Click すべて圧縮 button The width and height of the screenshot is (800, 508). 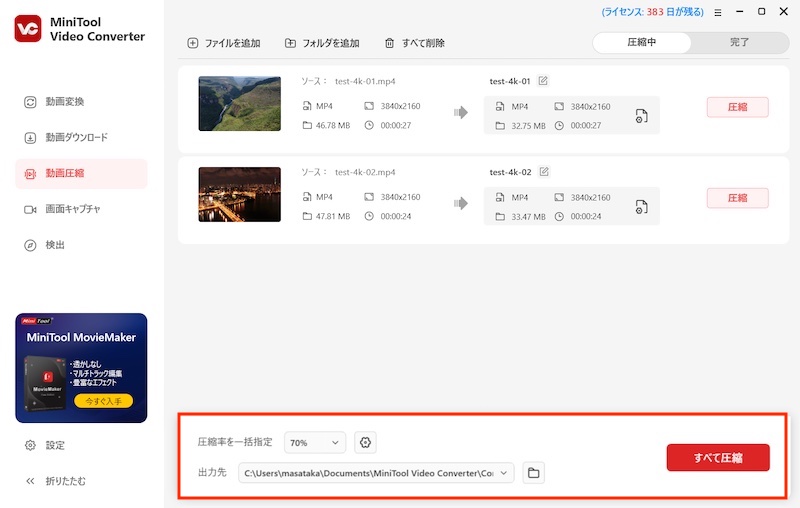[718, 457]
